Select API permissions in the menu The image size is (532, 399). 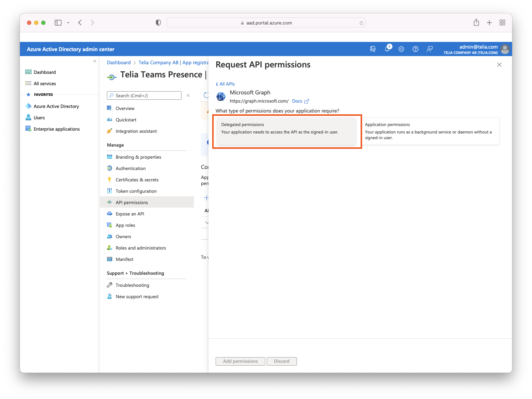(147, 202)
